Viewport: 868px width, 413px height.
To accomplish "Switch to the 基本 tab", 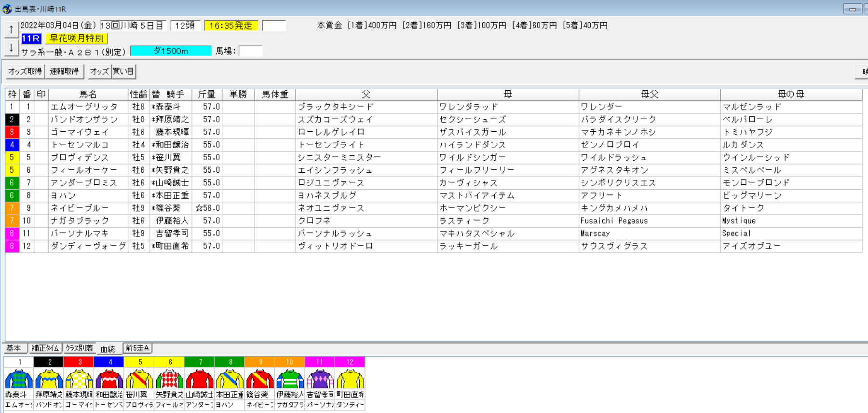I will pos(14,348).
